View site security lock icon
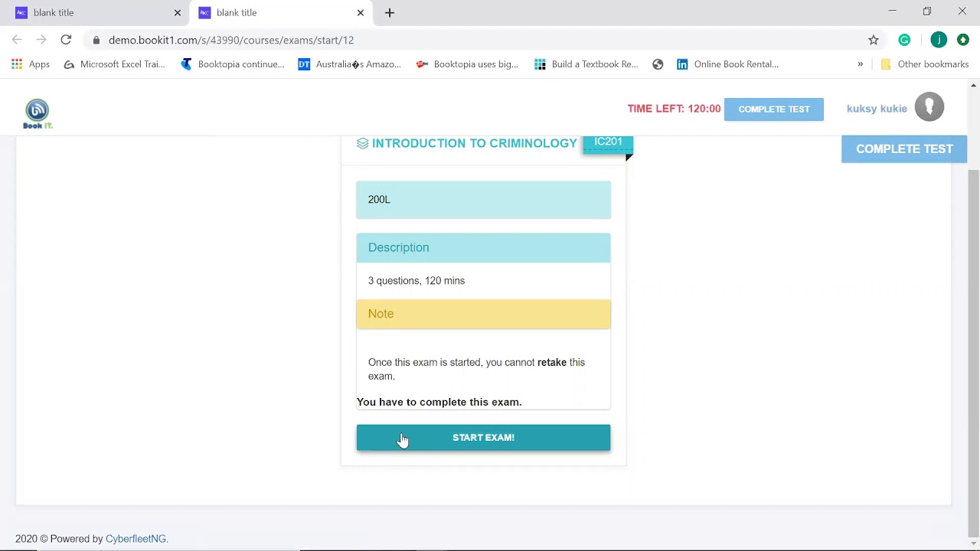 (x=96, y=40)
